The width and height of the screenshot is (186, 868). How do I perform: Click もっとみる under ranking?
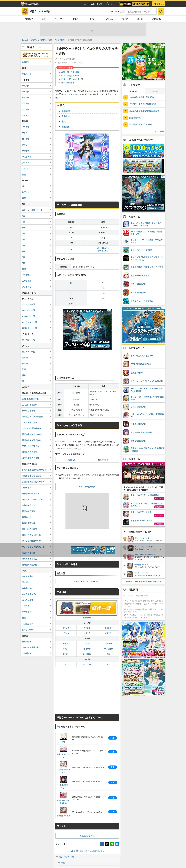(x=159, y=131)
